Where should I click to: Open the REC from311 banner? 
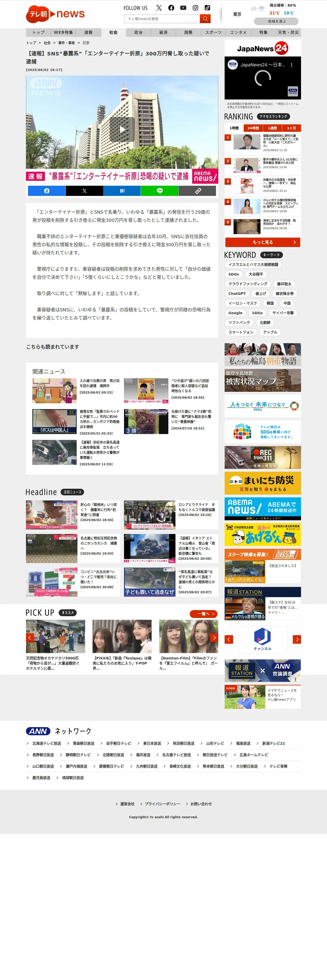[x=263, y=457]
